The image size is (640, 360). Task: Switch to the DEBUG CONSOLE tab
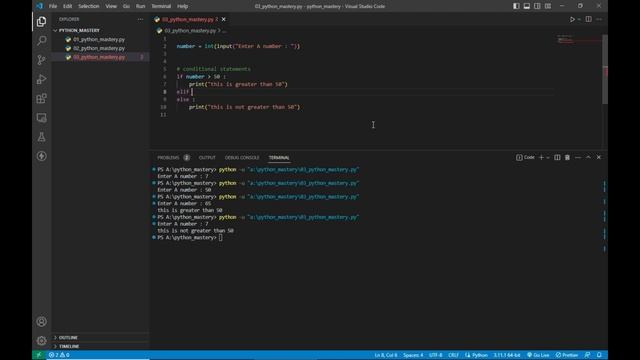(x=242, y=158)
